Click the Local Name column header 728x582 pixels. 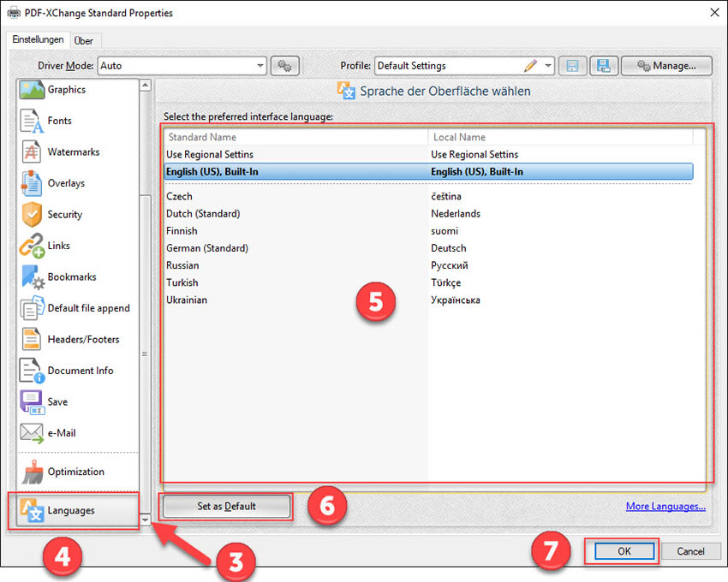pos(560,137)
